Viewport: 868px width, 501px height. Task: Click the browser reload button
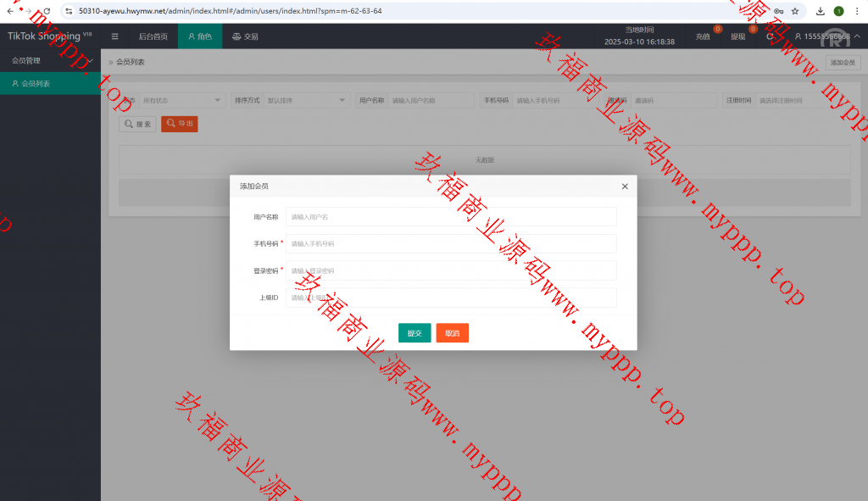[x=46, y=11]
